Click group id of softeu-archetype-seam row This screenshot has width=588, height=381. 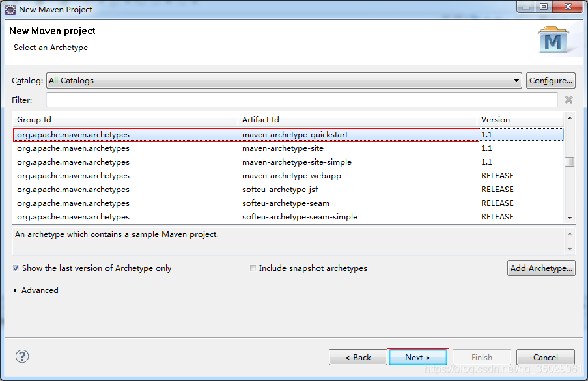(x=73, y=203)
